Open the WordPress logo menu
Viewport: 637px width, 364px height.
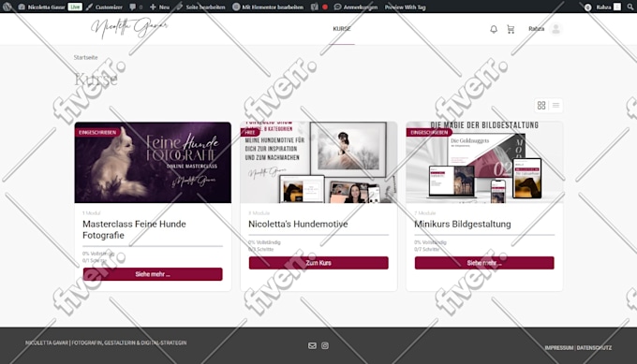click(x=7, y=7)
